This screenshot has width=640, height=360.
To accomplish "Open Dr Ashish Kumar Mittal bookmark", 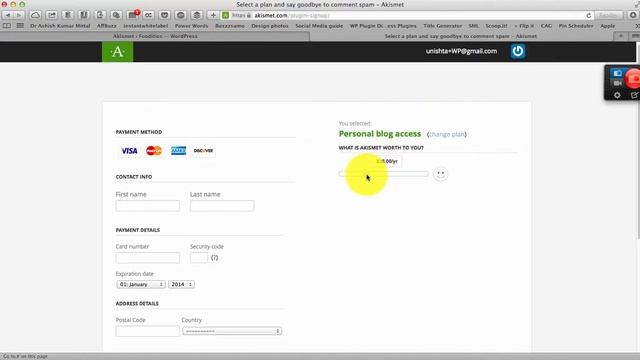I will 60,26.
